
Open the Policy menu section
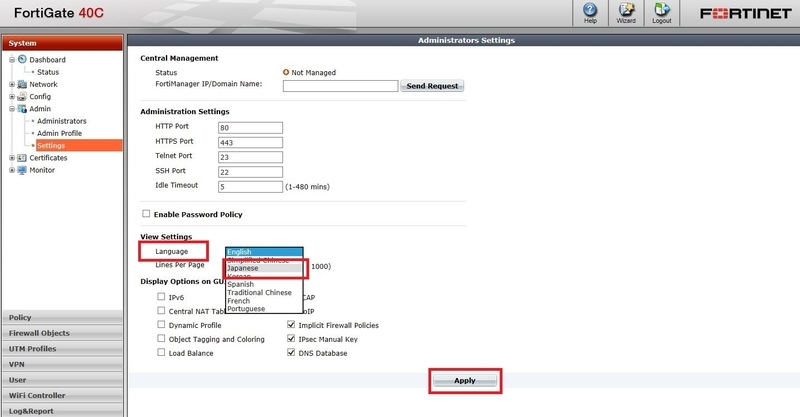[x=62, y=317]
